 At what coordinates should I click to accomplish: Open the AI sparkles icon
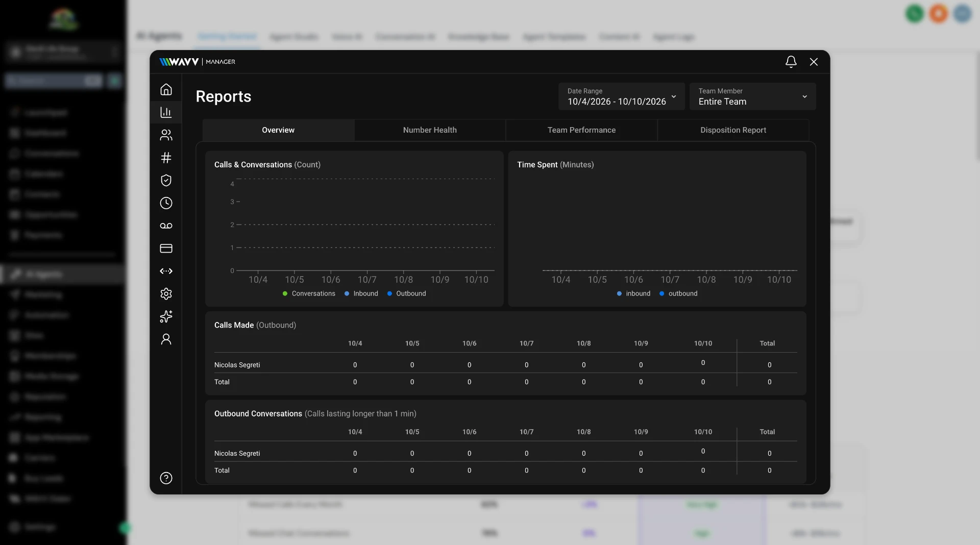166,316
